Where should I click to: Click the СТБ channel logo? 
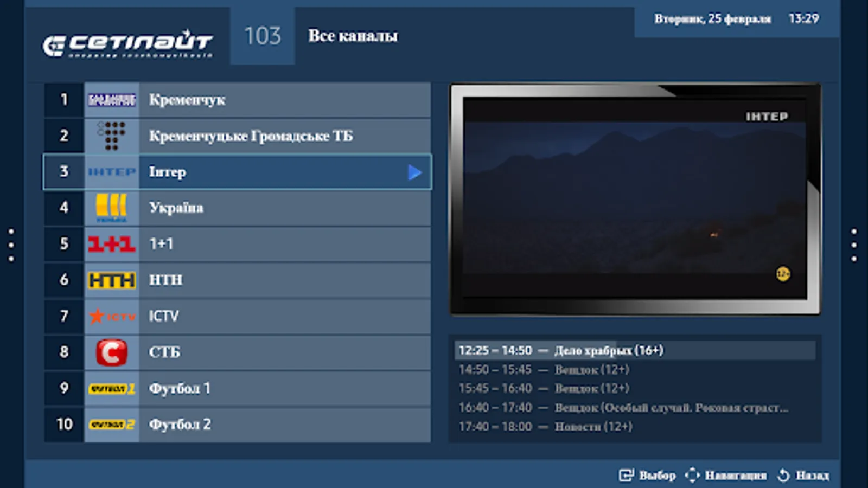click(x=112, y=352)
